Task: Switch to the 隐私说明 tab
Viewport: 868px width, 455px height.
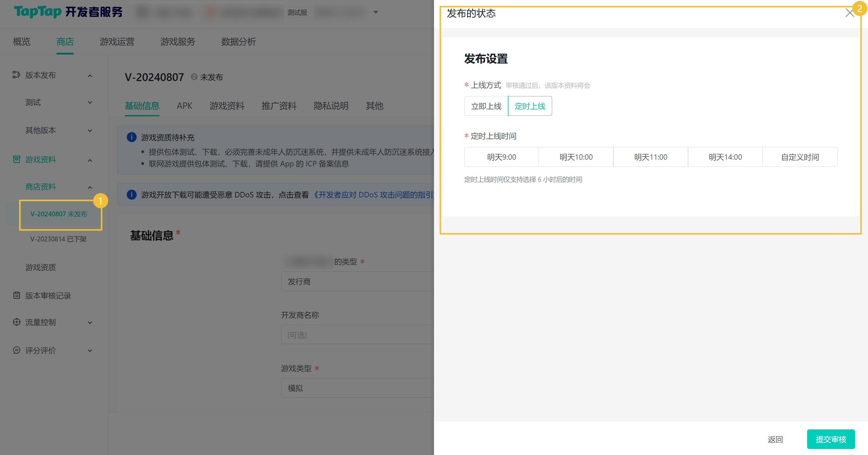Action: [331, 106]
